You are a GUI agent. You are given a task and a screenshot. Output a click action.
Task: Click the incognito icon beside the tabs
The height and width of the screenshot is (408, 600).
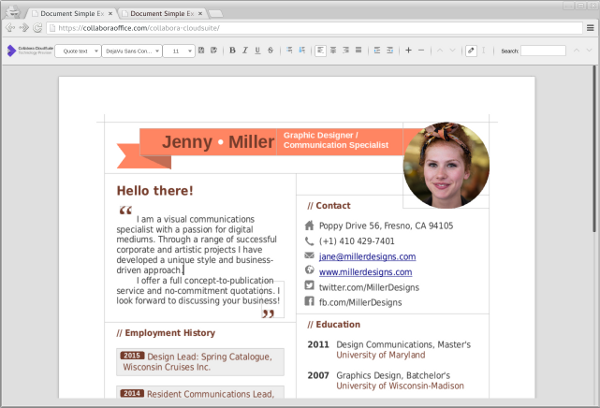pyautogui.click(x=13, y=12)
